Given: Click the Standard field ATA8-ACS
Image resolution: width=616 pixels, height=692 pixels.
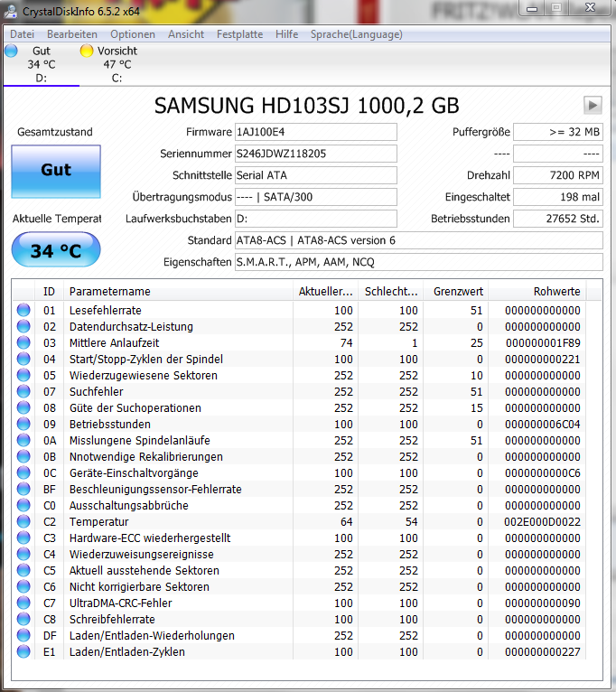Looking at the screenshot, I should [419, 240].
